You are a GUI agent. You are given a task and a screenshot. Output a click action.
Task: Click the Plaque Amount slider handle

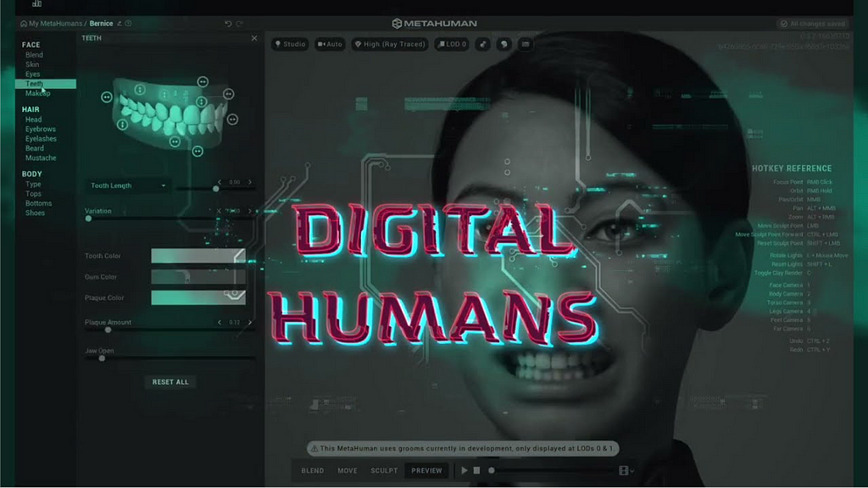[x=108, y=330]
